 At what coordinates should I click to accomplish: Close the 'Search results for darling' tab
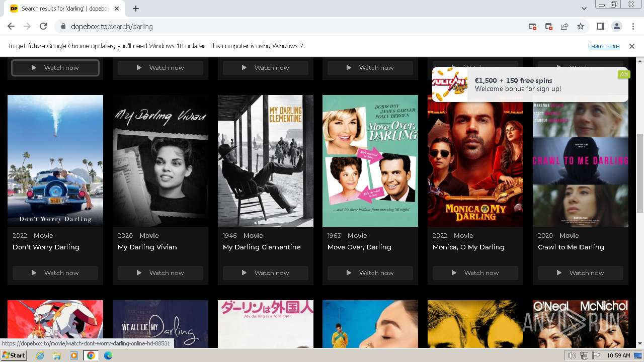point(117,9)
